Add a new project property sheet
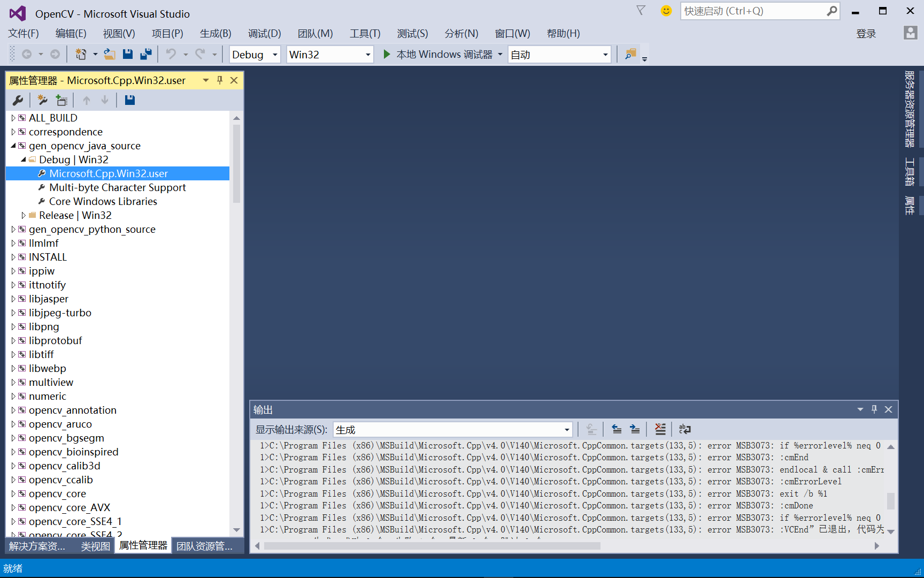 pyautogui.click(x=42, y=100)
